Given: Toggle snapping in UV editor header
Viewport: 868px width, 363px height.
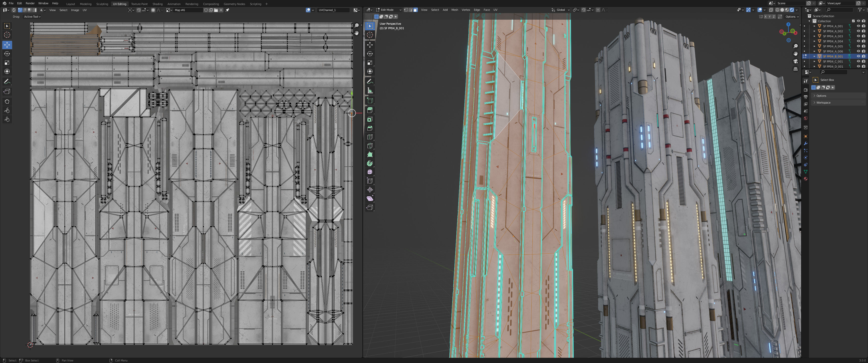Looking at the screenshot, I should (x=139, y=10).
